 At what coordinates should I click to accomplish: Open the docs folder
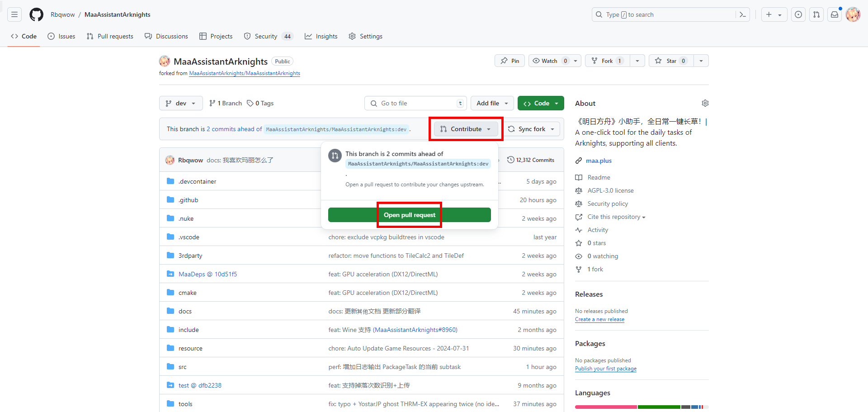[x=185, y=311]
